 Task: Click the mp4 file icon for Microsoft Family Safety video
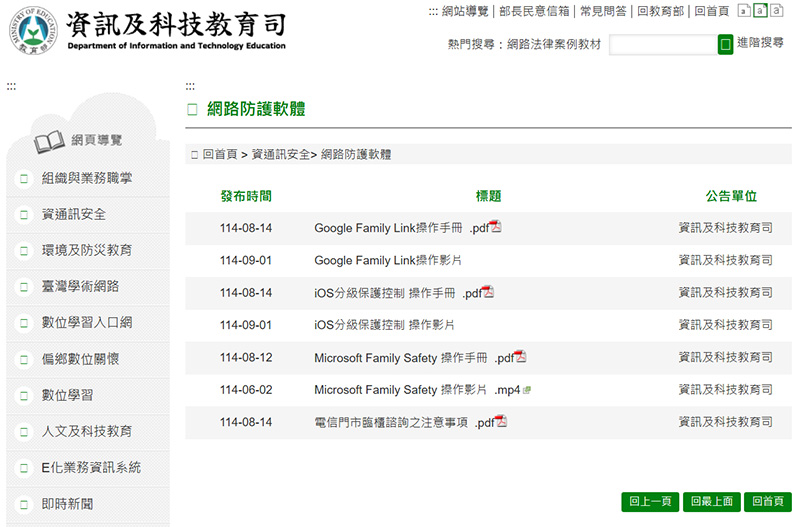[526, 390]
